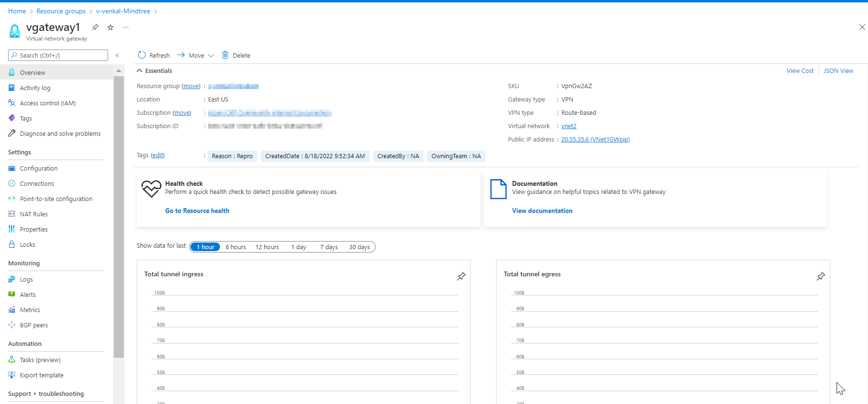Click the move link beside Subscription
Viewport: 868px width, 404px height.
[182, 112]
